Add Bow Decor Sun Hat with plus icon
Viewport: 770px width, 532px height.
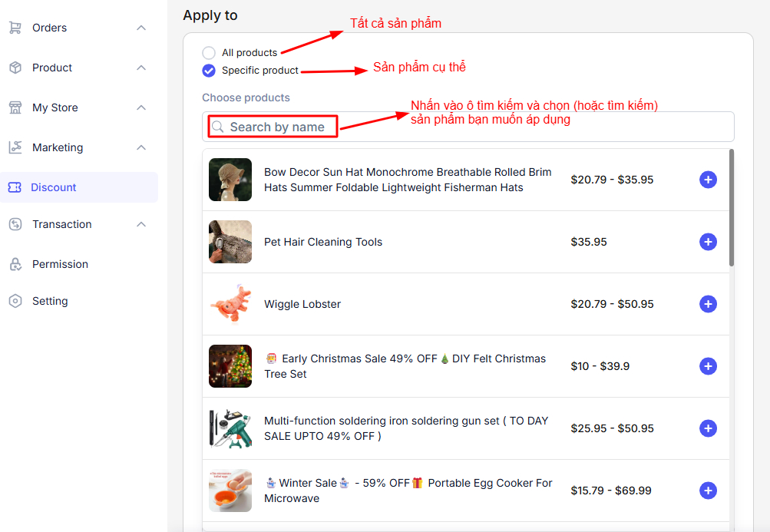tap(708, 180)
